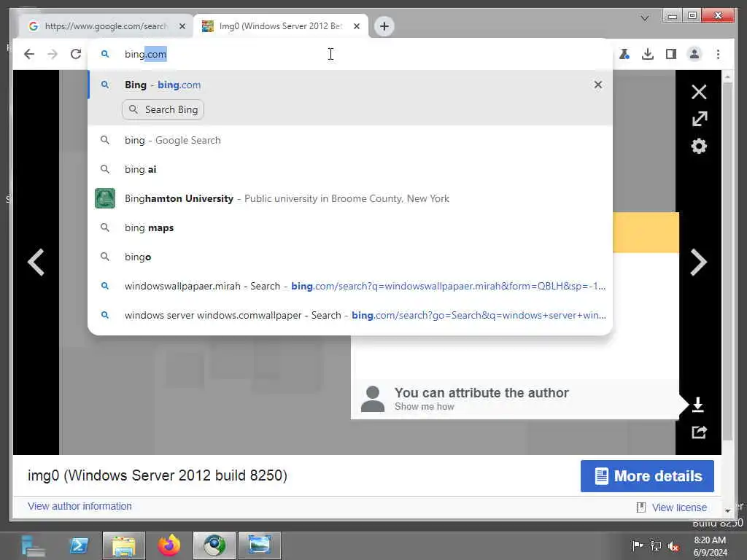Click the viewer share icon

pyautogui.click(x=699, y=432)
